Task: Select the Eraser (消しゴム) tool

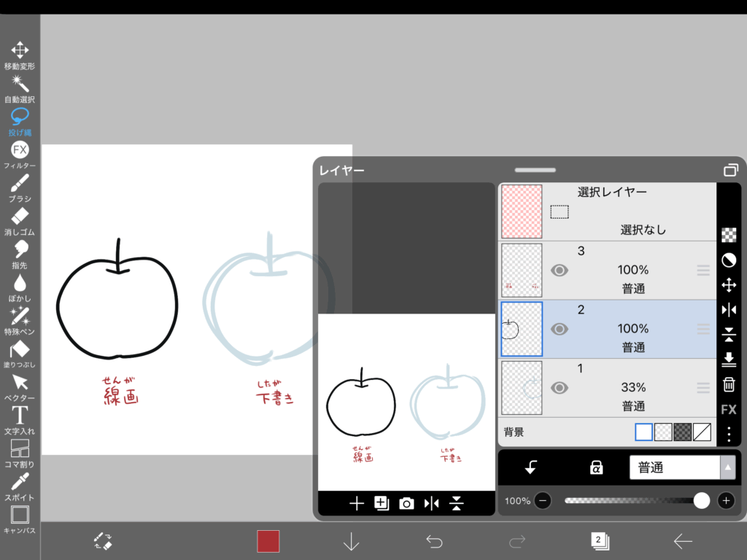Action: (x=20, y=219)
